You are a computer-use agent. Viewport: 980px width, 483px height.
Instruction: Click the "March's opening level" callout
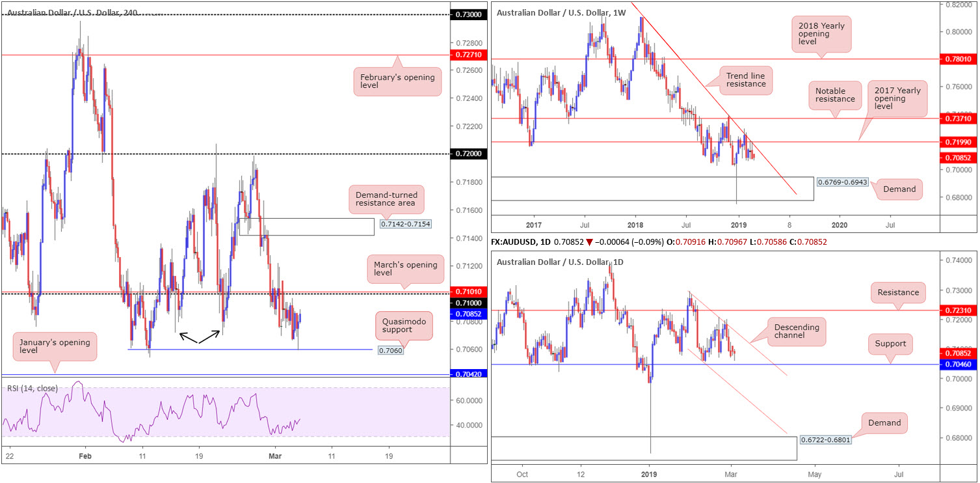405,269
